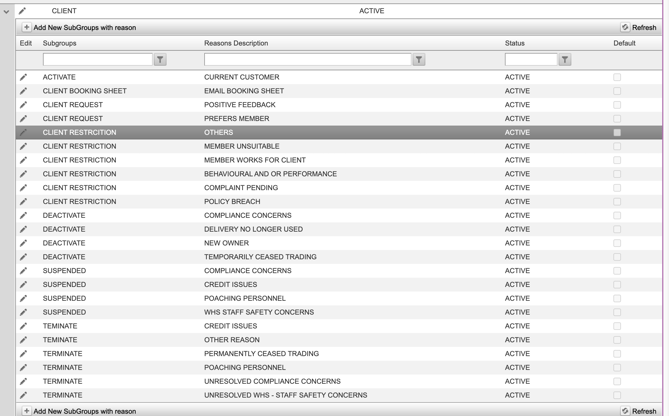This screenshot has height=416, width=670.
Task: Select UNRESOLVED COMPLIANCE CONCERNS text
Action: tap(272, 381)
